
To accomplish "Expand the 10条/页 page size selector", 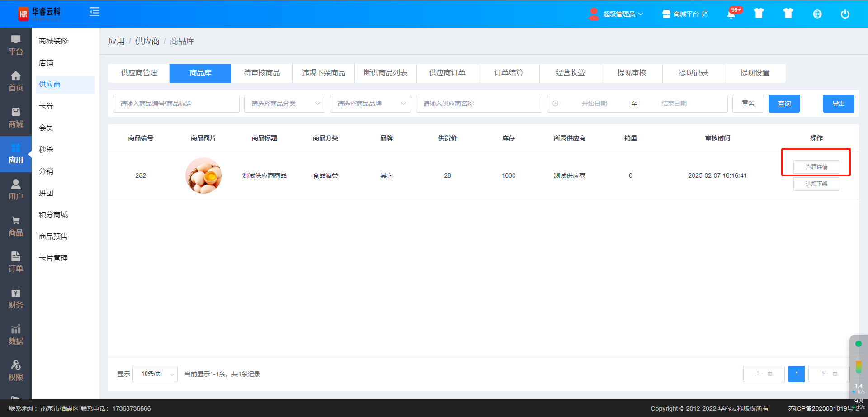I will 155,374.
